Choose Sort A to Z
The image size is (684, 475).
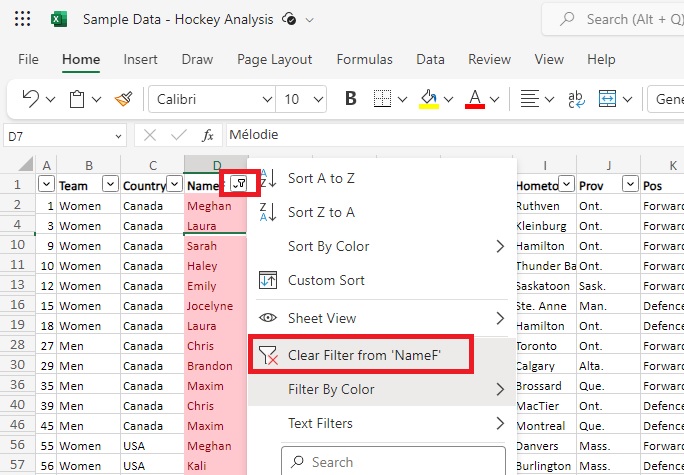382,178
